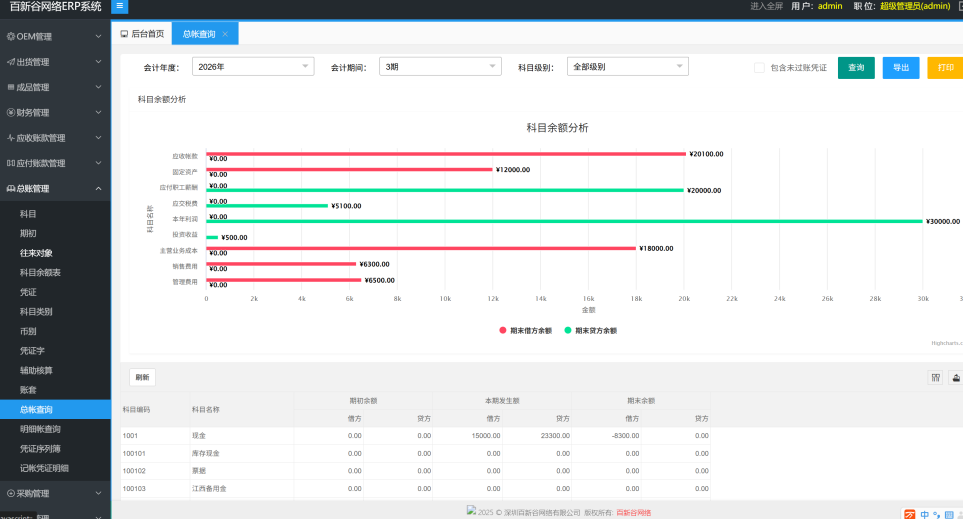Image resolution: width=963 pixels, height=519 pixels.
Task: Open the 会计期间 dropdown showing 3期
Action: point(439,67)
